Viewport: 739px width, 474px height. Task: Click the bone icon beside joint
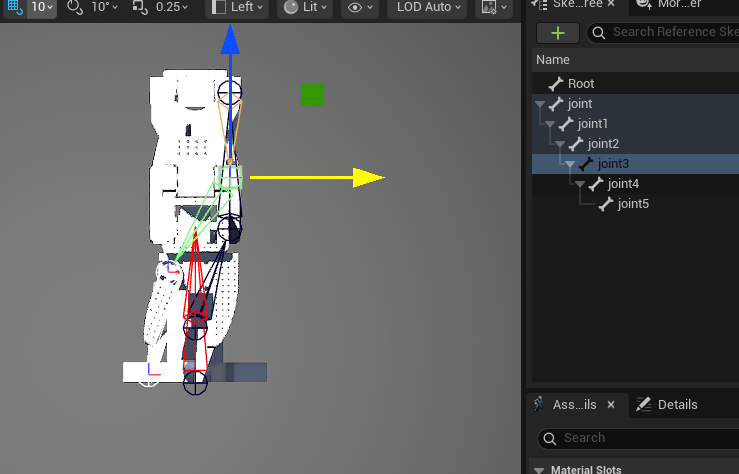(556, 104)
